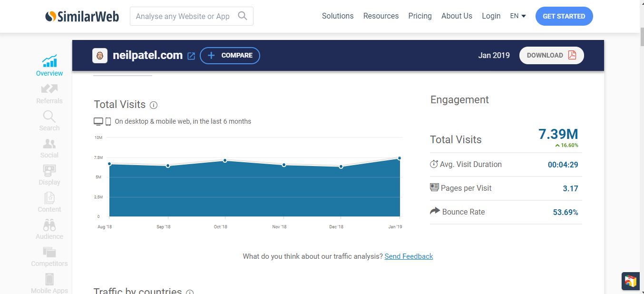This screenshot has height=294, width=644.
Task: Open the Display sidebar section
Action: click(49, 175)
